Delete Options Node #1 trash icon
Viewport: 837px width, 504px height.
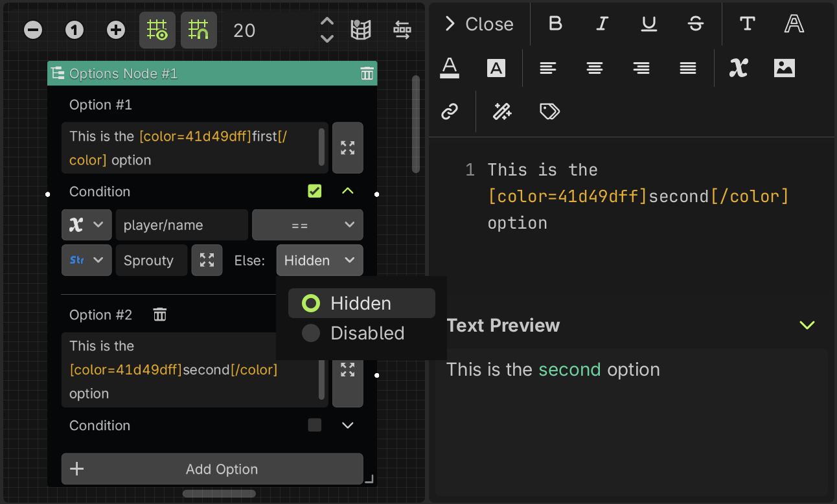tap(367, 73)
